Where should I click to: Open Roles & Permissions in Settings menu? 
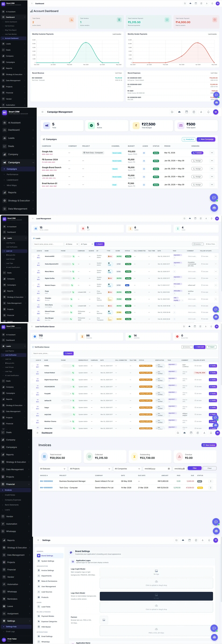[49, 581]
